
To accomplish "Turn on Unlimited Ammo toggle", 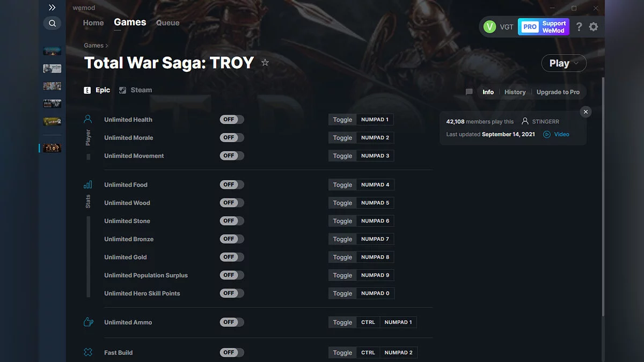I will tap(232, 322).
